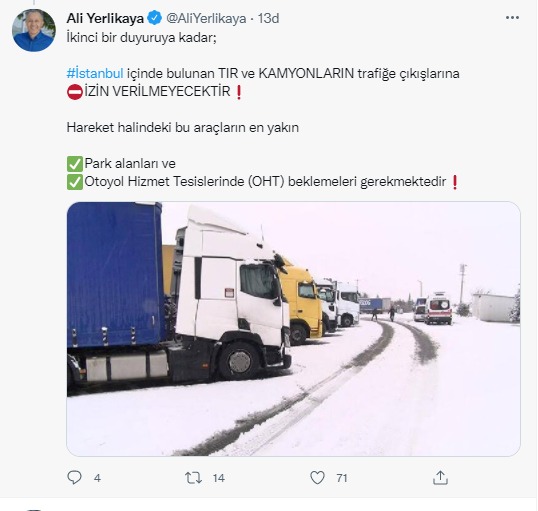
Task: Click the #İstanbul hashtag link
Action: coord(95,73)
